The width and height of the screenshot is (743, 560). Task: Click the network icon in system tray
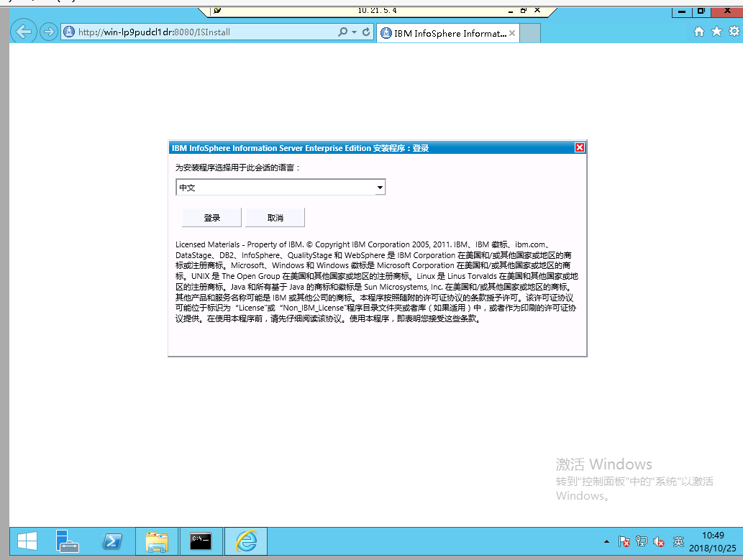coord(640,541)
